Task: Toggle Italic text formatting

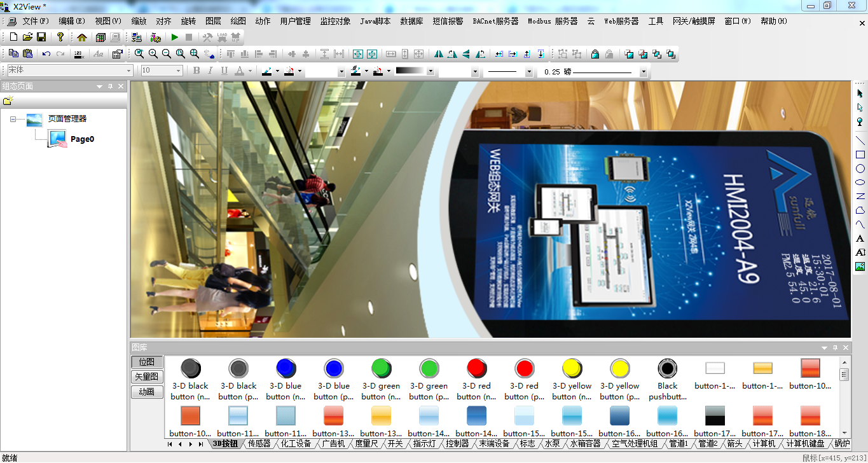Action: tap(210, 71)
